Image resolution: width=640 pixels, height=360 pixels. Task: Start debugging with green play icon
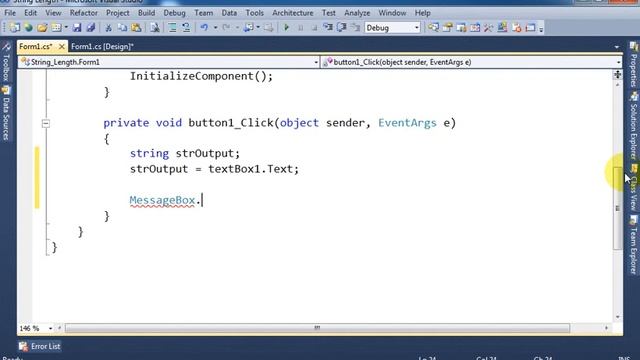[x=286, y=28]
